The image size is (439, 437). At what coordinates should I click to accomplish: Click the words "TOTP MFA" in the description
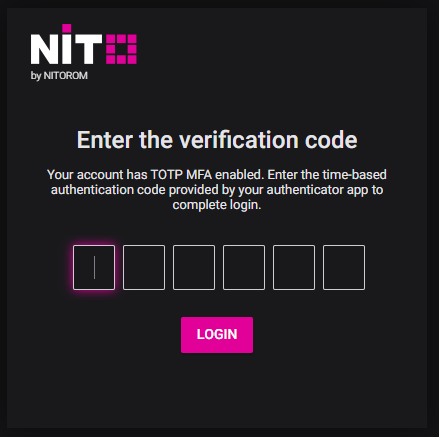click(181, 175)
